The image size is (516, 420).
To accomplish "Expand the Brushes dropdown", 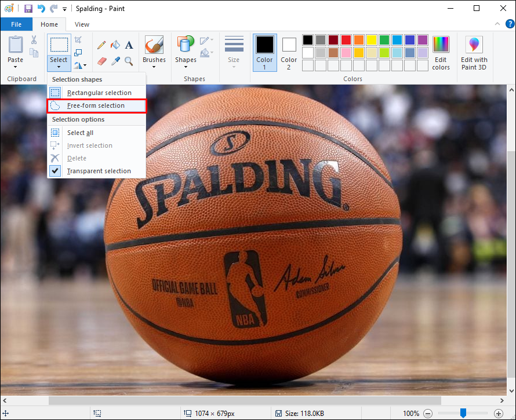I will [154, 66].
